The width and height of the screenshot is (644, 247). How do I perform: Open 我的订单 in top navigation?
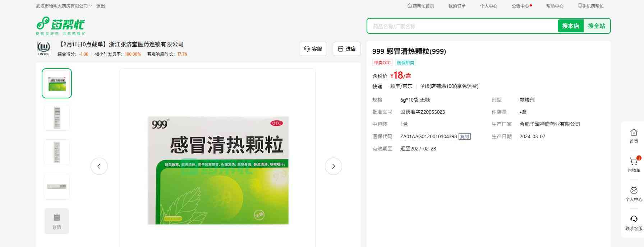[457, 6]
